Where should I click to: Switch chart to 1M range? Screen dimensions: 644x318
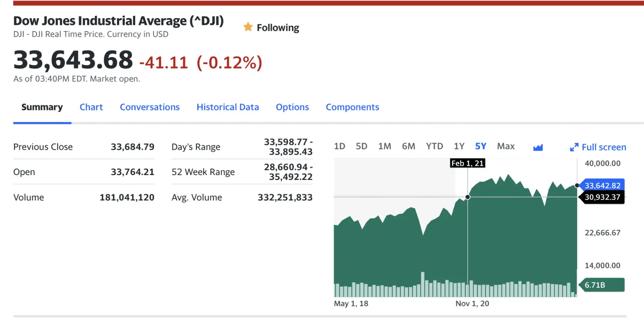384,147
